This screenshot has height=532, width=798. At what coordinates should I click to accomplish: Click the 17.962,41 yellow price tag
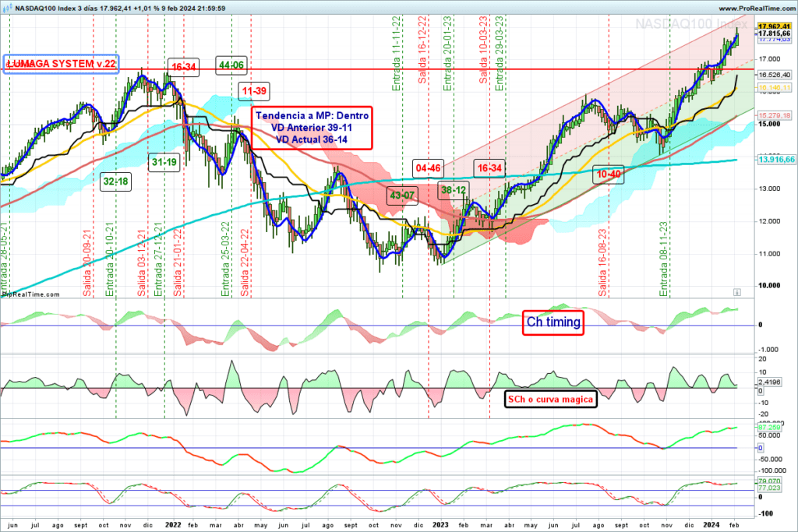coord(774,26)
